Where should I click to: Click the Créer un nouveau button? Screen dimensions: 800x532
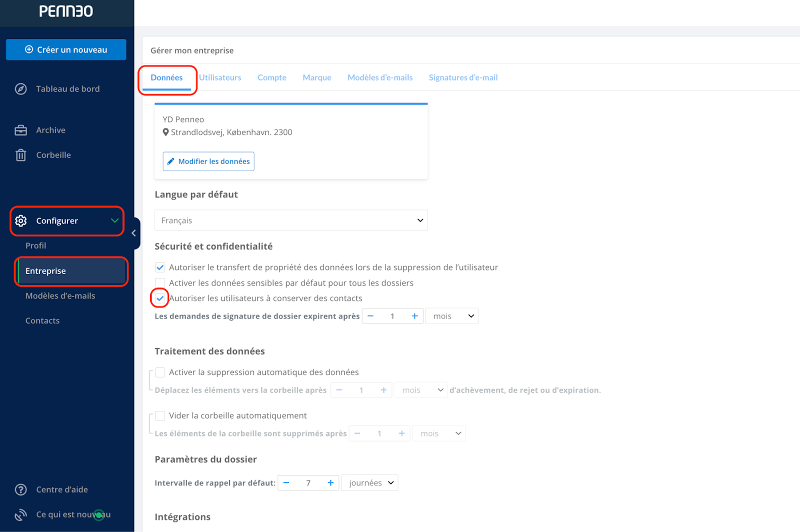[66, 49]
